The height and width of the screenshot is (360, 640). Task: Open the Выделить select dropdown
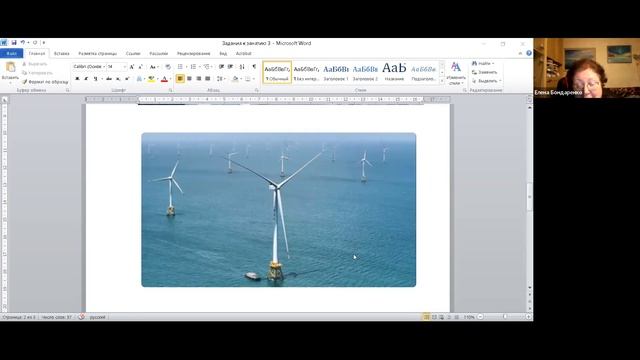[487, 81]
